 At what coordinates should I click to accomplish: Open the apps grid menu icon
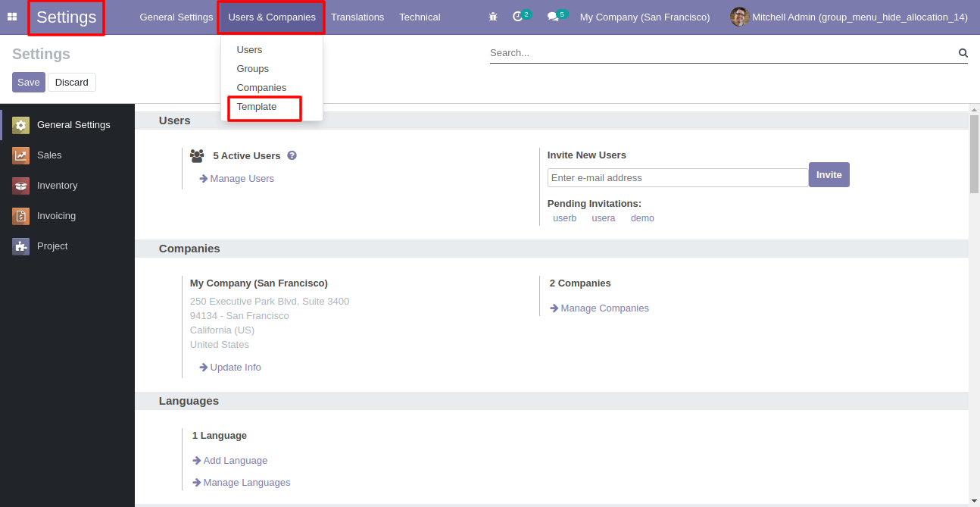12,17
